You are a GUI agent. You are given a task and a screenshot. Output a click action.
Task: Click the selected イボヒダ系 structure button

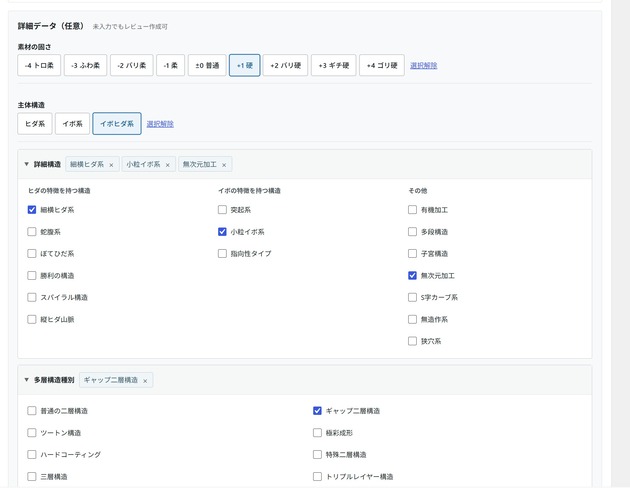point(117,124)
